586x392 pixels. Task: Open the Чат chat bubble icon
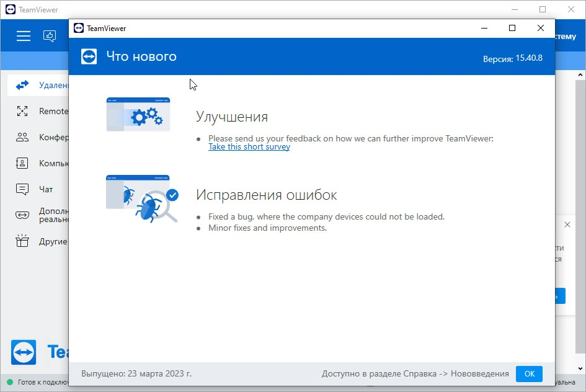[22, 189]
